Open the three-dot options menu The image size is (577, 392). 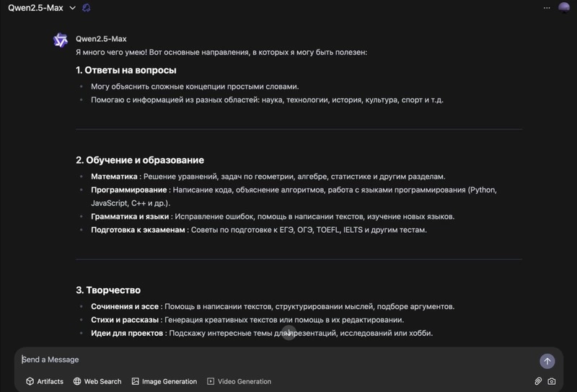[547, 8]
